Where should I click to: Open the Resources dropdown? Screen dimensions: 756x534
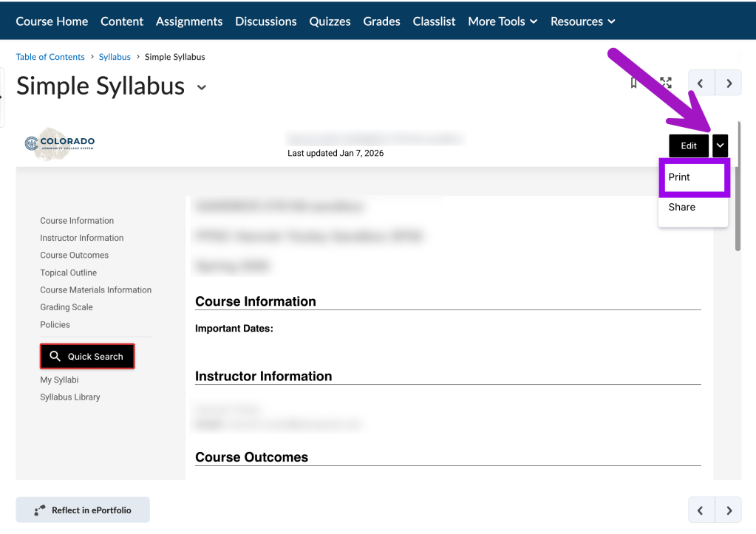click(x=582, y=21)
